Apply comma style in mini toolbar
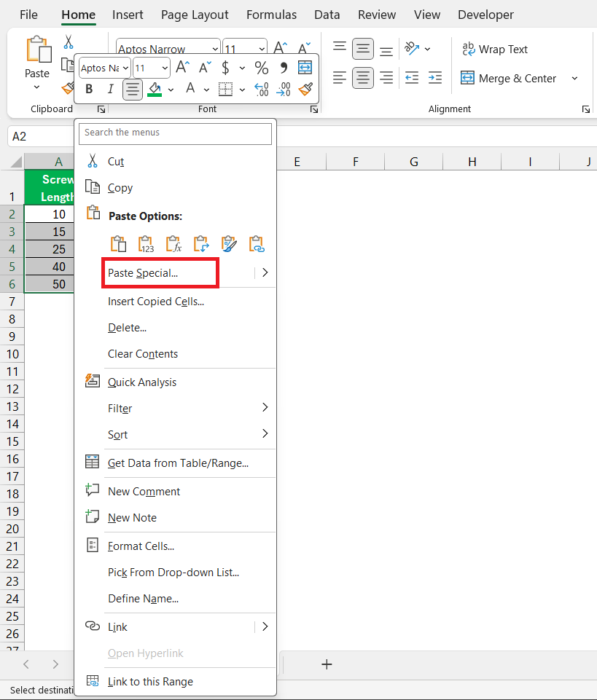The width and height of the screenshot is (597, 700). pos(284,68)
